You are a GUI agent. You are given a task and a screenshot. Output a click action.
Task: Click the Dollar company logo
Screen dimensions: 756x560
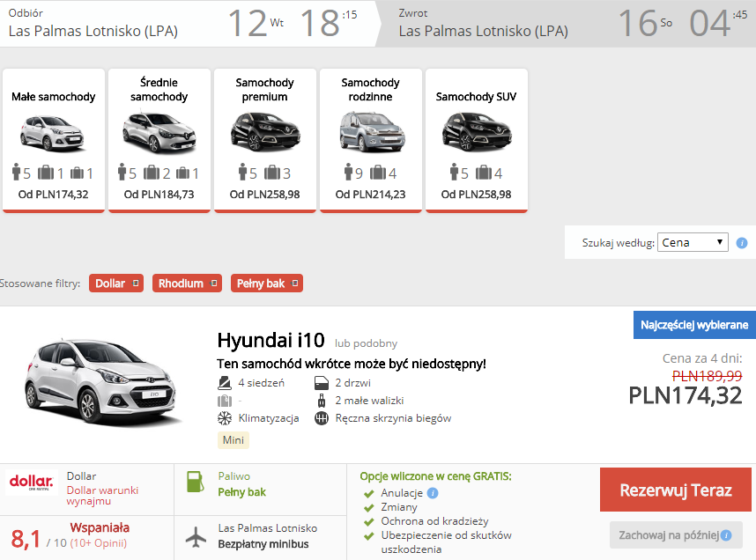click(32, 482)
